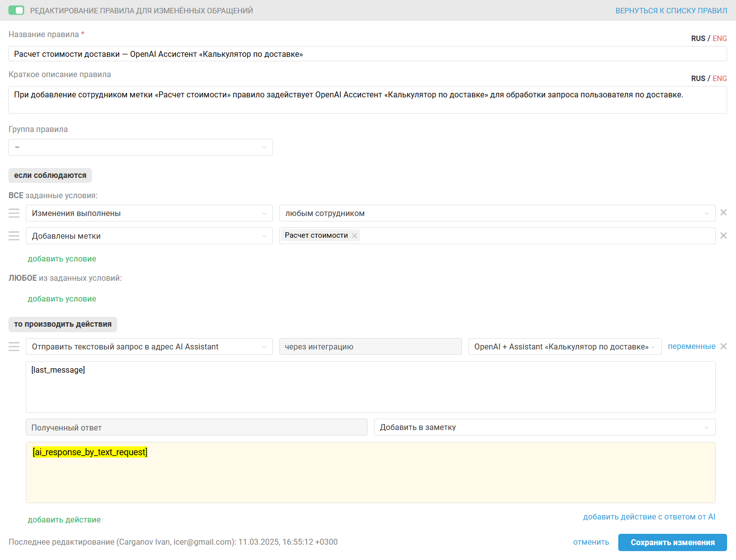The image size is (736, 560).
Task: Return to the rules list link
Action: (x=671, y=10)
